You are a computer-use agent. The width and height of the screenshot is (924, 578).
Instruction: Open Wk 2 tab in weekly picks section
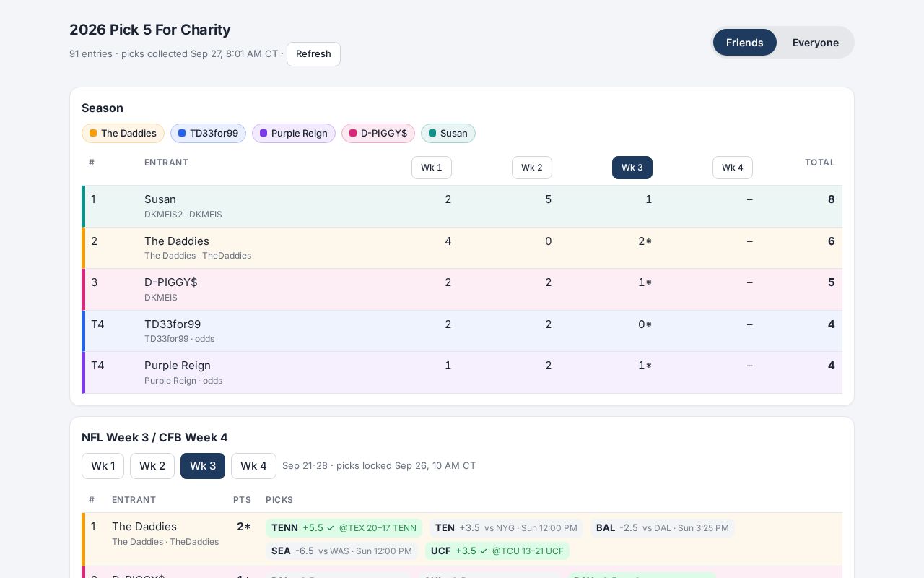tap(152, 466)
